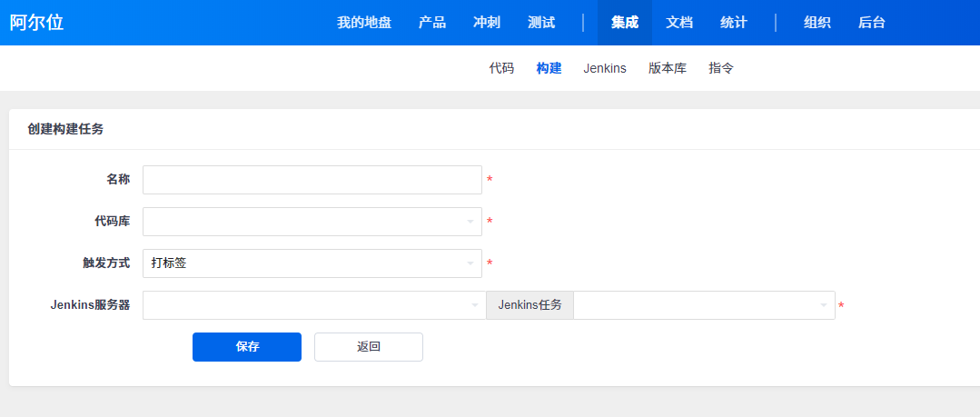
Task: Go to the 产品 section
Action: pyautogui.click(x=432, y=23)
